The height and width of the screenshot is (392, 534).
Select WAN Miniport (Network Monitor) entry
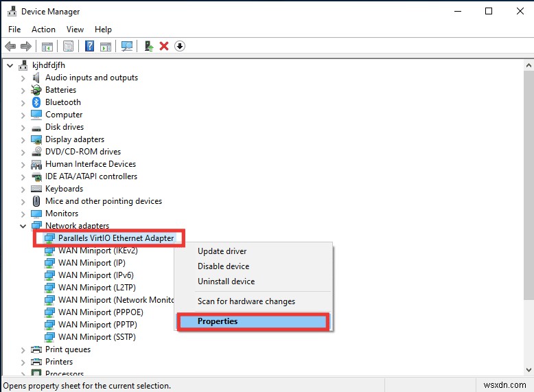coord(116,300)
